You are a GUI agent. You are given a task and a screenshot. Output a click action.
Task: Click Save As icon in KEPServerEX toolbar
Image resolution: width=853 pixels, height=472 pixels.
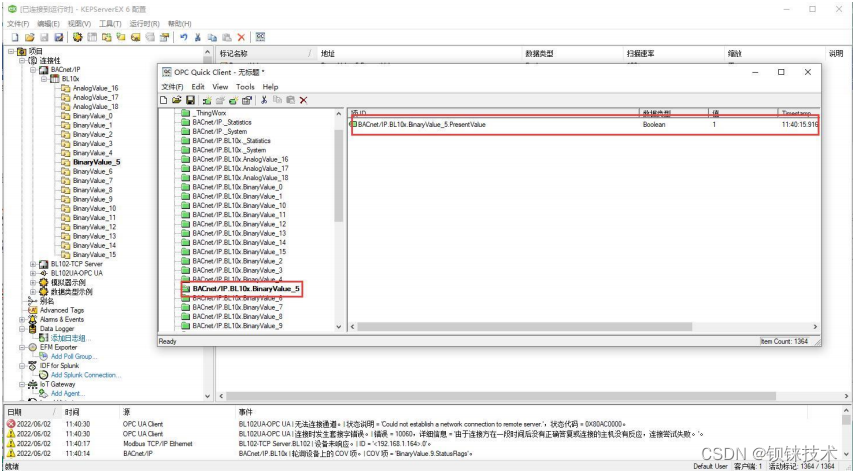click(59, 37)
